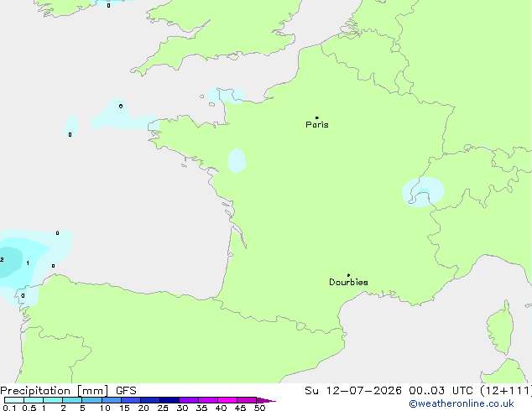Pick the 5 to 10 mm legend swatch
Screen dimensions: 532x411
pos(91,400)
